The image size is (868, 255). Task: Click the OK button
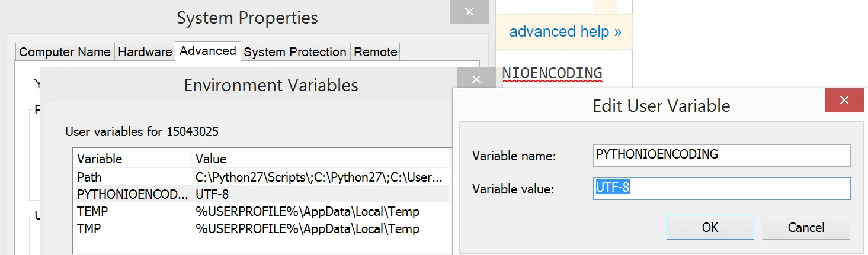(x=710, y=227)
